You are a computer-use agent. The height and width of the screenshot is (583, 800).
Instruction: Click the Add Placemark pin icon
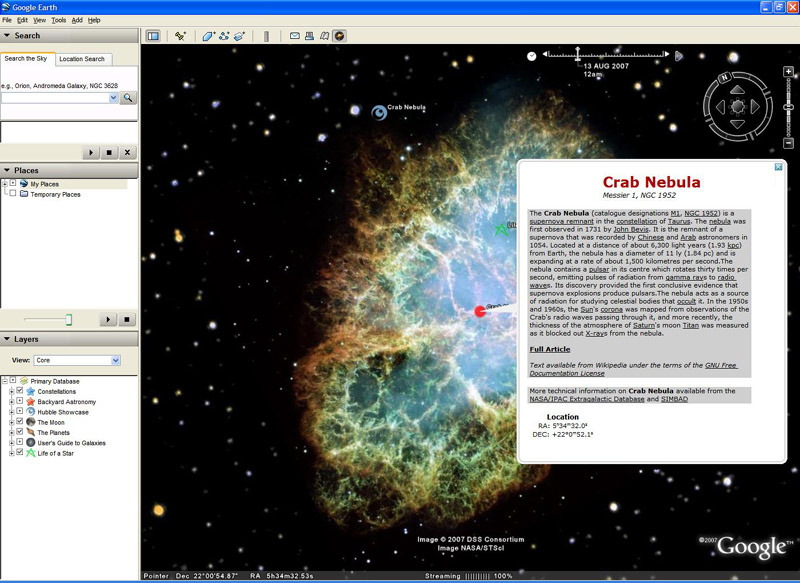pyautogui.click(x=181, y=36)
